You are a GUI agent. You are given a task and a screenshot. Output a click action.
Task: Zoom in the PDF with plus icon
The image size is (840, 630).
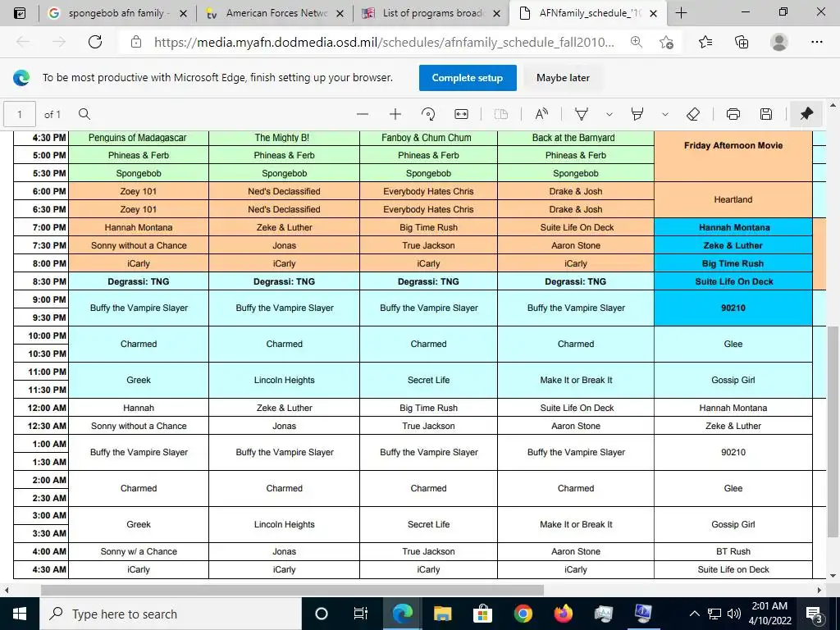coord(395,114)
